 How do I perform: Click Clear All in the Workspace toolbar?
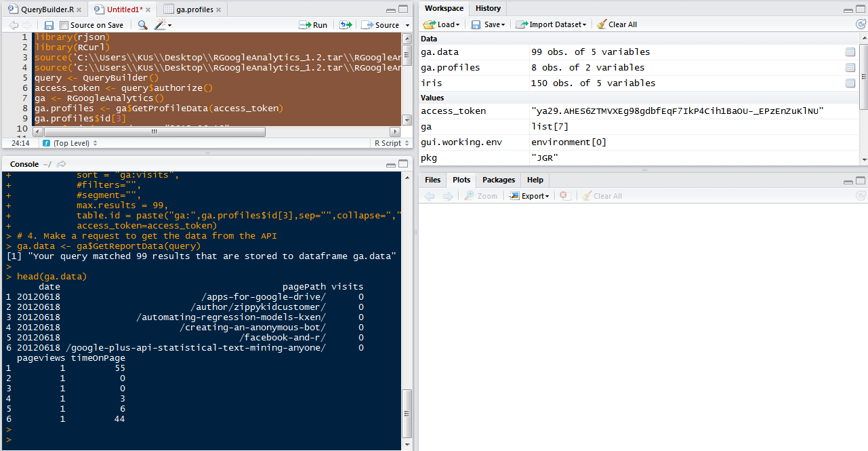617,24
